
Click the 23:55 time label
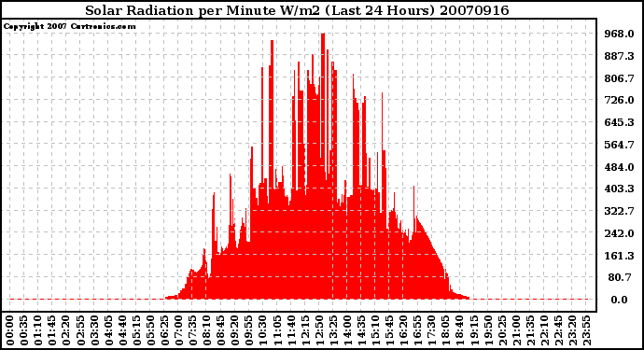(x=585, y=331)
